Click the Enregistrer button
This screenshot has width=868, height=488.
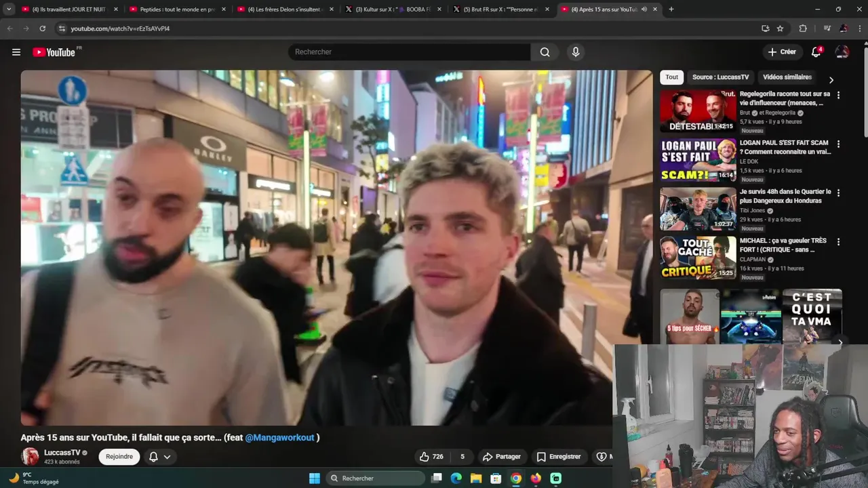559,457
